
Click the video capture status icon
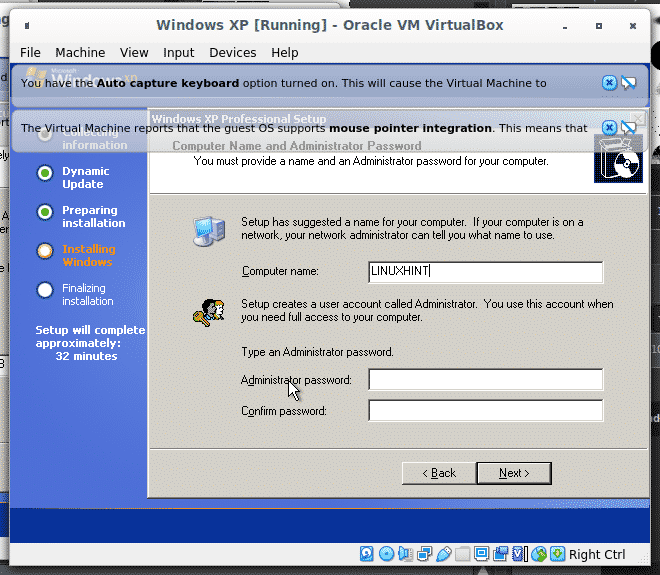coord(500,554)
